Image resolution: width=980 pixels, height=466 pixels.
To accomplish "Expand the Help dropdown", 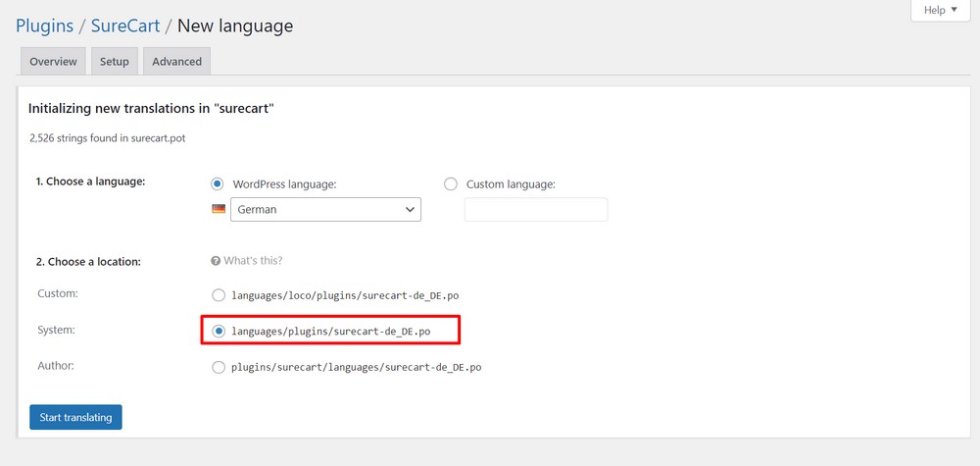I will coord(940,10).
